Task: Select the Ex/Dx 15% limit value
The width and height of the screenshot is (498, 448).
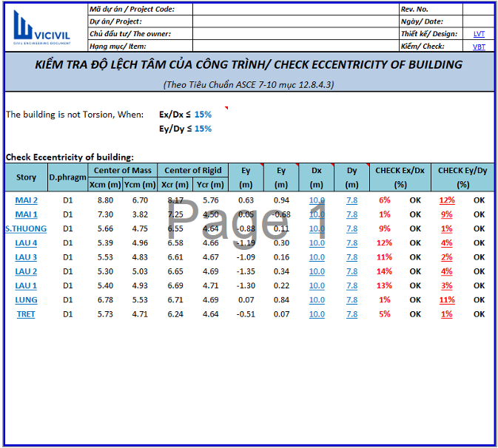Action: [203, 115]
